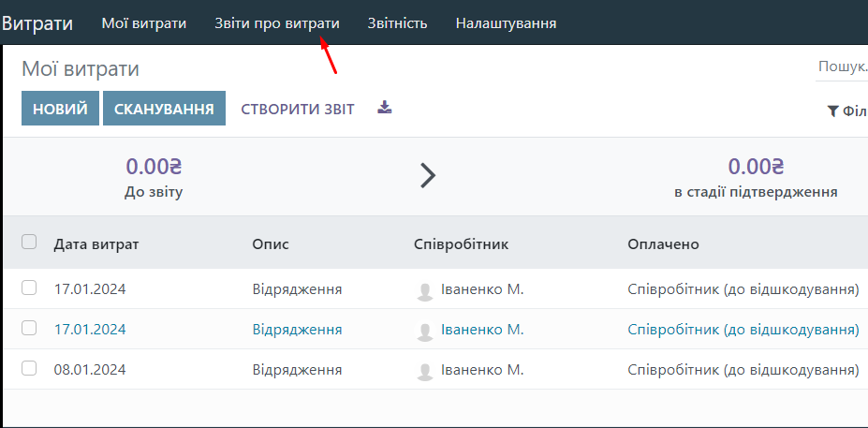
Task: Click employee avatar in second row
Action: coord(424,331)
